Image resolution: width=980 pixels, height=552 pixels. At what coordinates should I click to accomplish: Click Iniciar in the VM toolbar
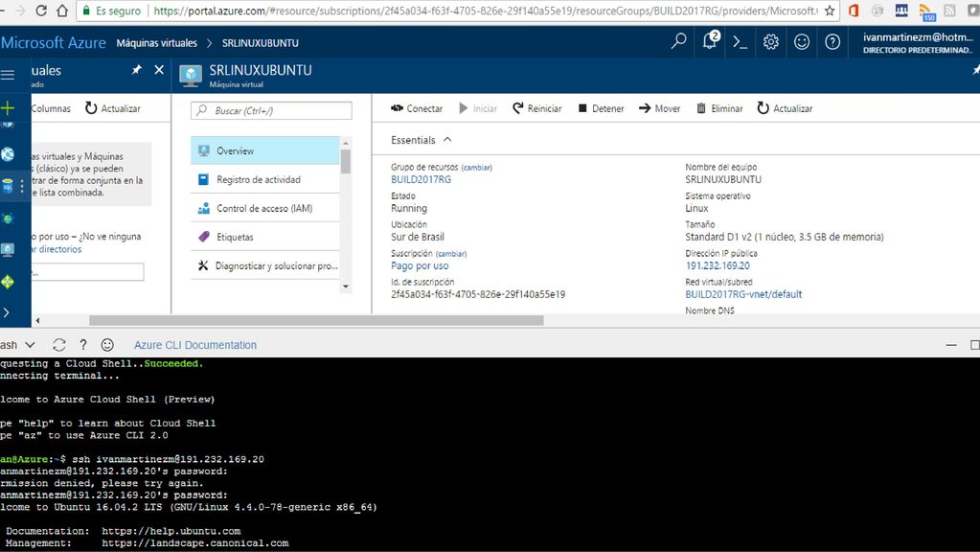point(478,108)
